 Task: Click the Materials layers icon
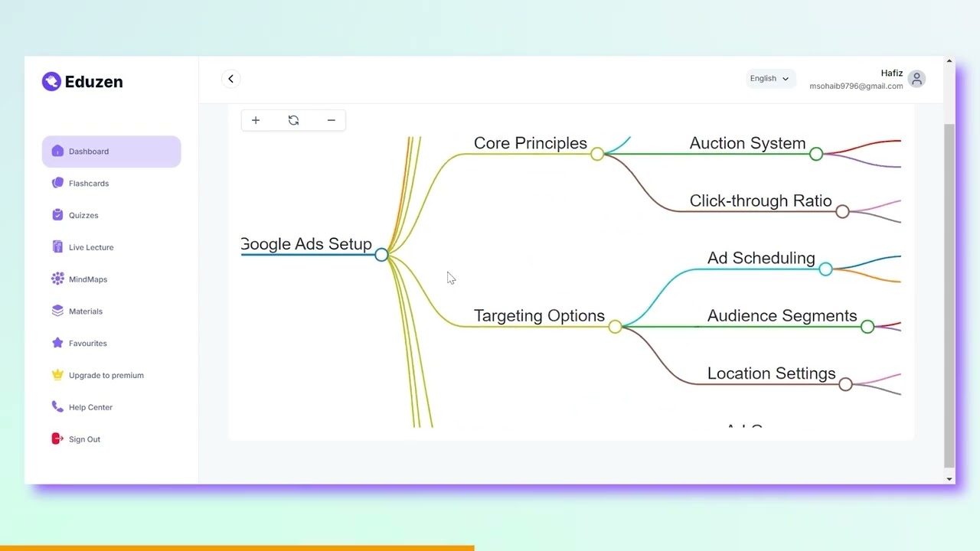click(57, 311)
